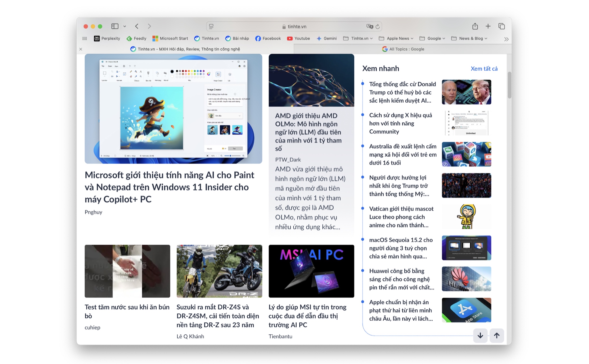Open Người được hưởng lợi nhất news
Image resolution: width=589 pixels, height=364 pixels.
[399, 186]
